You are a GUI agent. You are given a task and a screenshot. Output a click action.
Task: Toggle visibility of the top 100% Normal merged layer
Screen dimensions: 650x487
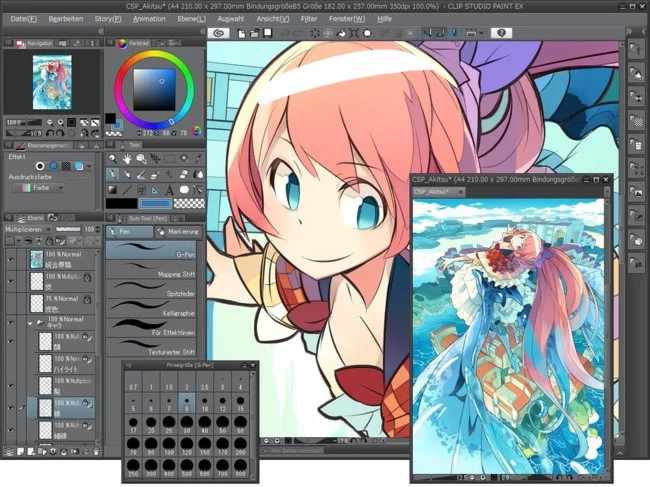pos(11,259)
